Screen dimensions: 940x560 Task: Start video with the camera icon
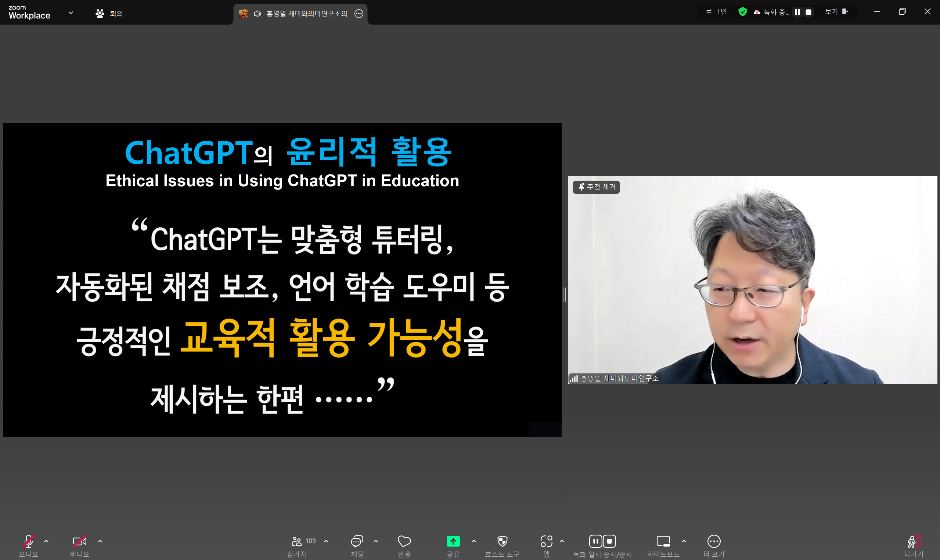(x=79, y=541)
